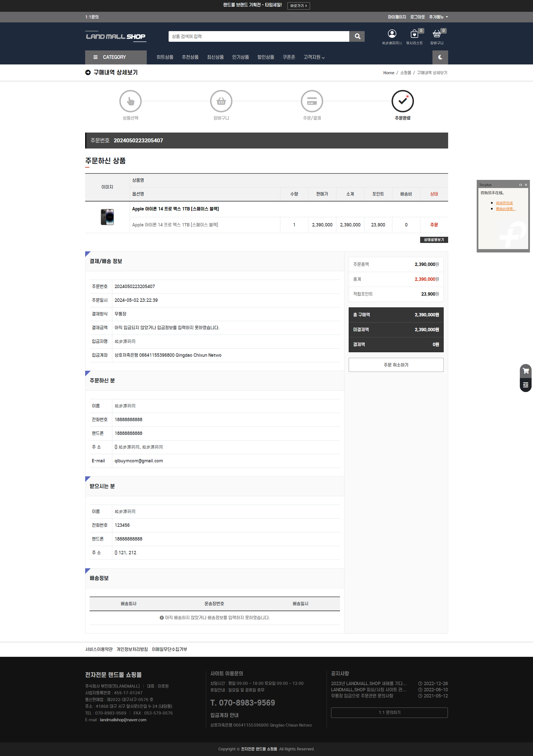Click the 장바구니 step basket icon
Screen dimensions: 533x756
pyautogui.click(x=221, y=101)
